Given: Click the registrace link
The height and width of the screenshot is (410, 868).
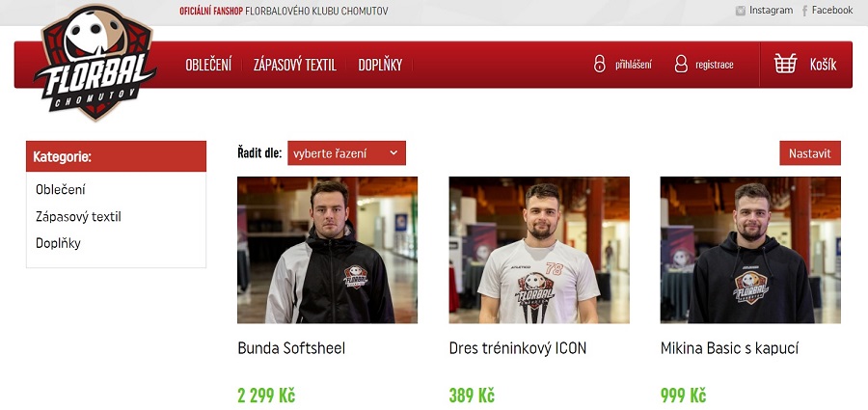Looking at the screenshot, I should tap(715, 65).
